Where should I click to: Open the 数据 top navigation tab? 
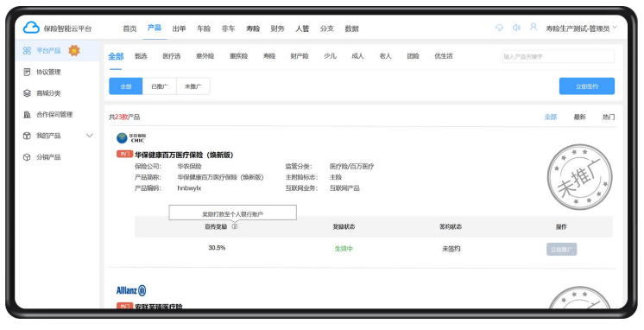pos(351,29)
